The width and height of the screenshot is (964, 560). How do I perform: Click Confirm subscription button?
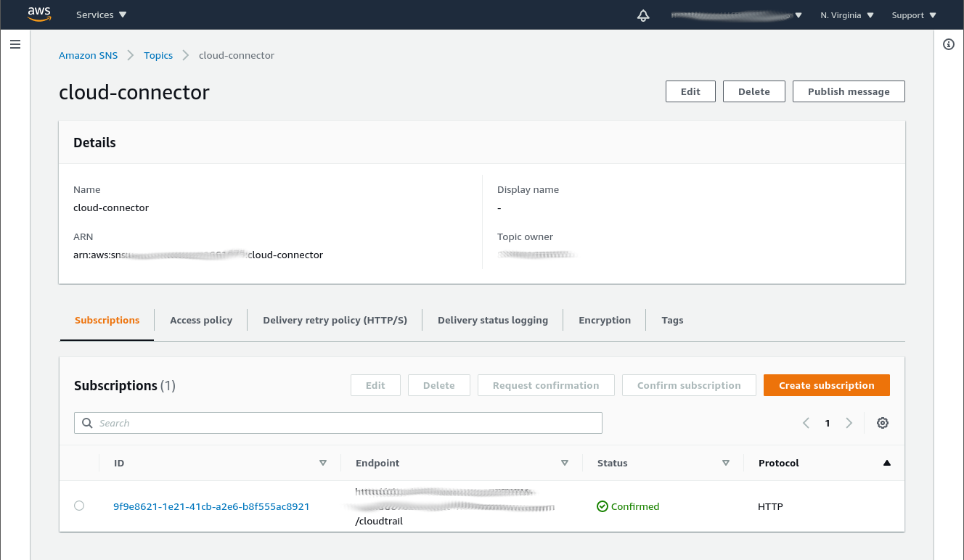pos(689,385)
